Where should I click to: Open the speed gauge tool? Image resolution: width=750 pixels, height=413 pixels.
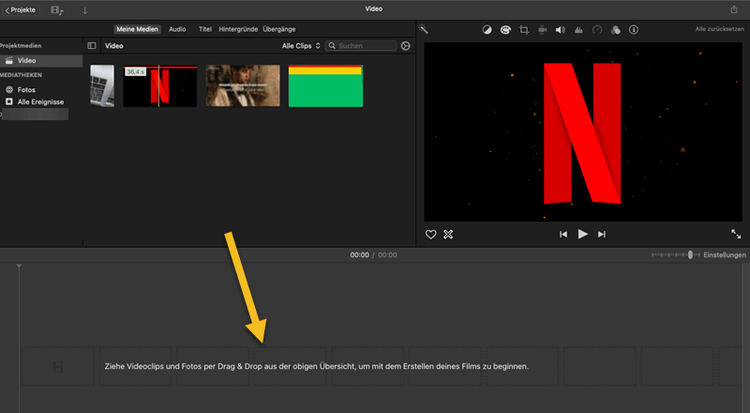tap(597, 30)
